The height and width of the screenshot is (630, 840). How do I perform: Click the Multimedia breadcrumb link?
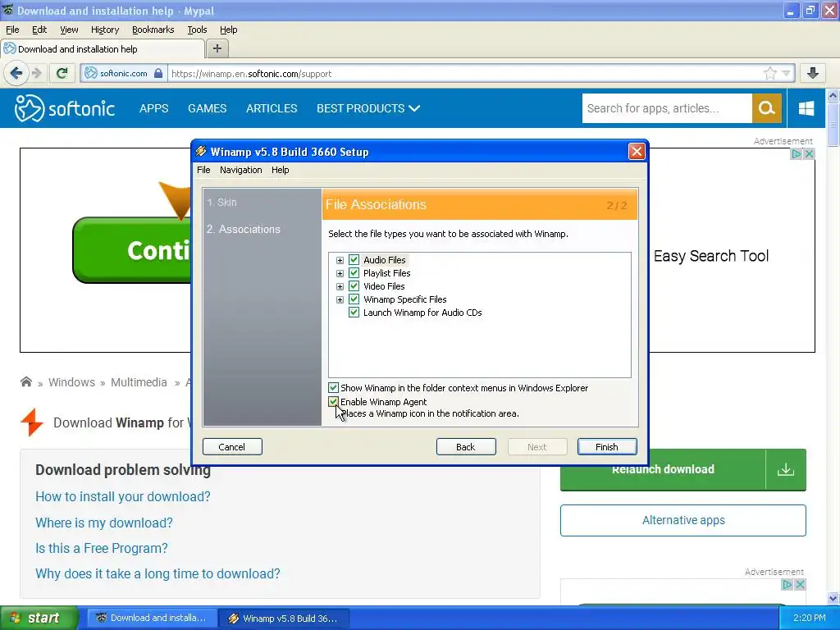click(139, 382)
